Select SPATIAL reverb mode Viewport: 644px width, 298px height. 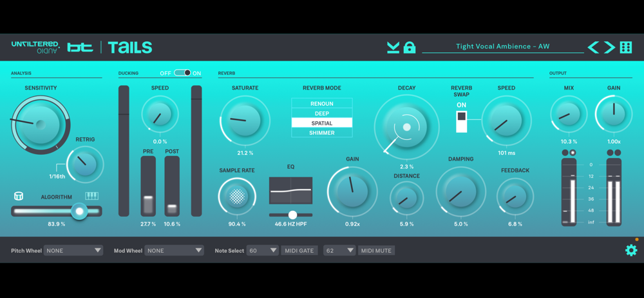pyautogui.click(x=322, y=123)
